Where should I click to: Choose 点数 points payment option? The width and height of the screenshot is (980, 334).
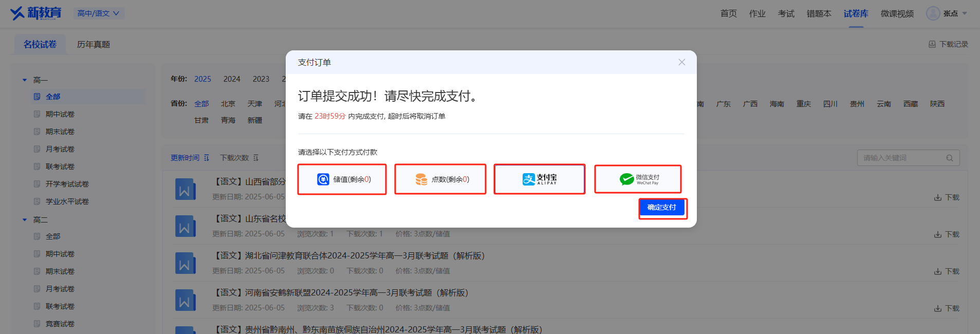coord(440,179)
